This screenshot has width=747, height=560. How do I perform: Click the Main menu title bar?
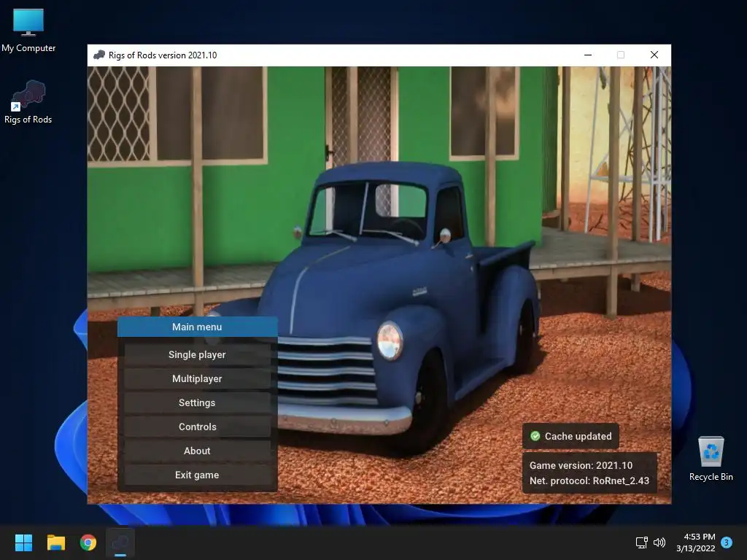pos(197,327)
